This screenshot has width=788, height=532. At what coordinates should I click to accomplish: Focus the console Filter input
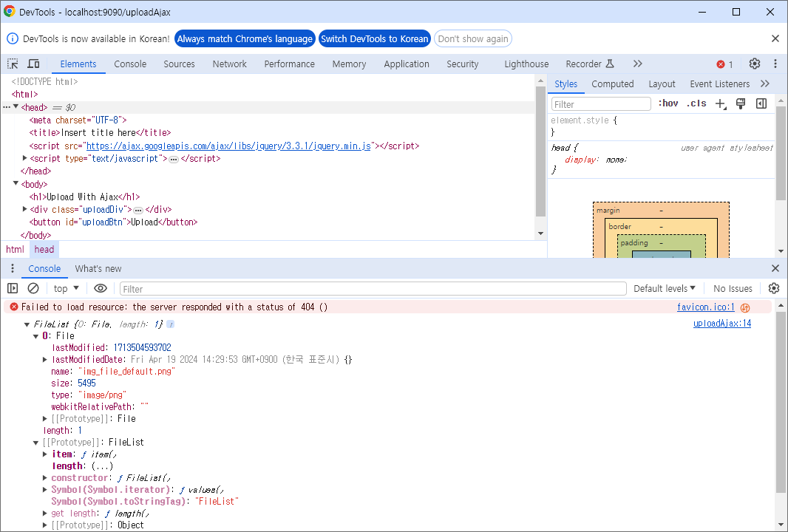[x=373, y=289]
